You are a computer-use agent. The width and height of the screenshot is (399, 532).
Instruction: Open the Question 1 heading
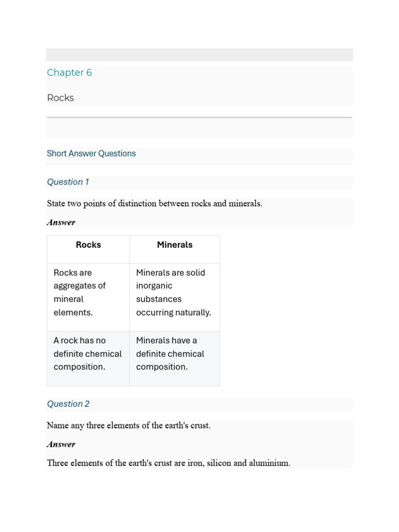68,182
